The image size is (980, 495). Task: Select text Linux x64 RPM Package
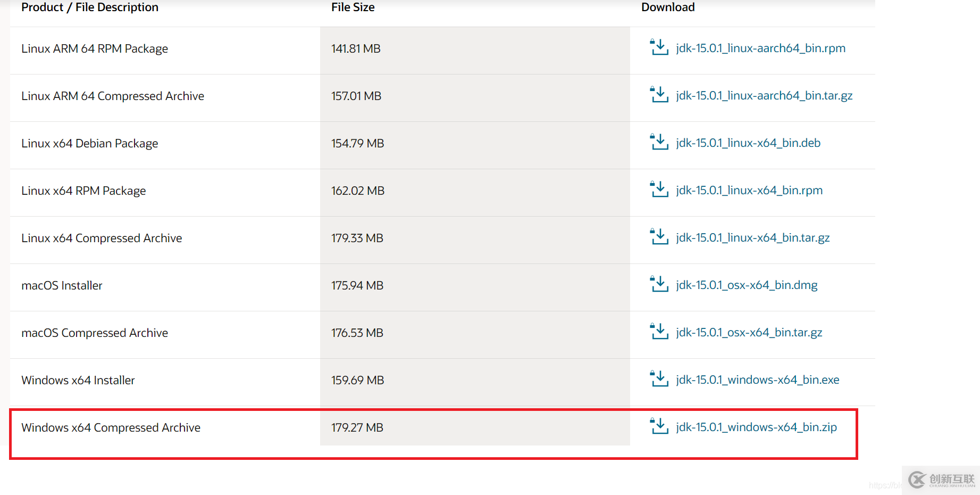[x=83, y=191]
